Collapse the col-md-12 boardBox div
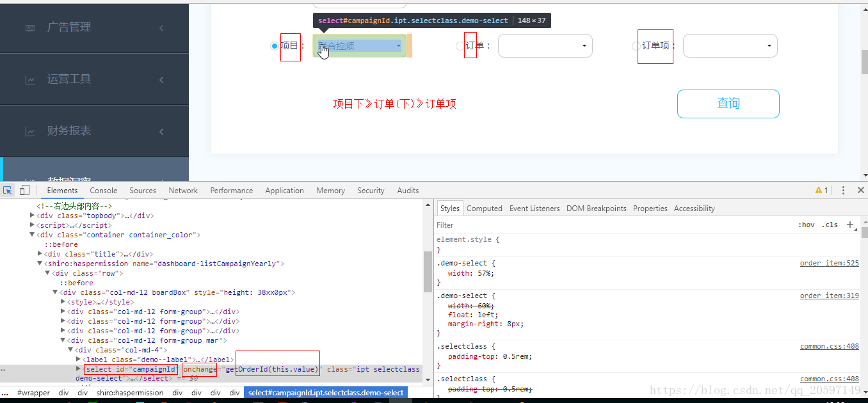This screenshot has width=868, height=403. click(55, 292)
